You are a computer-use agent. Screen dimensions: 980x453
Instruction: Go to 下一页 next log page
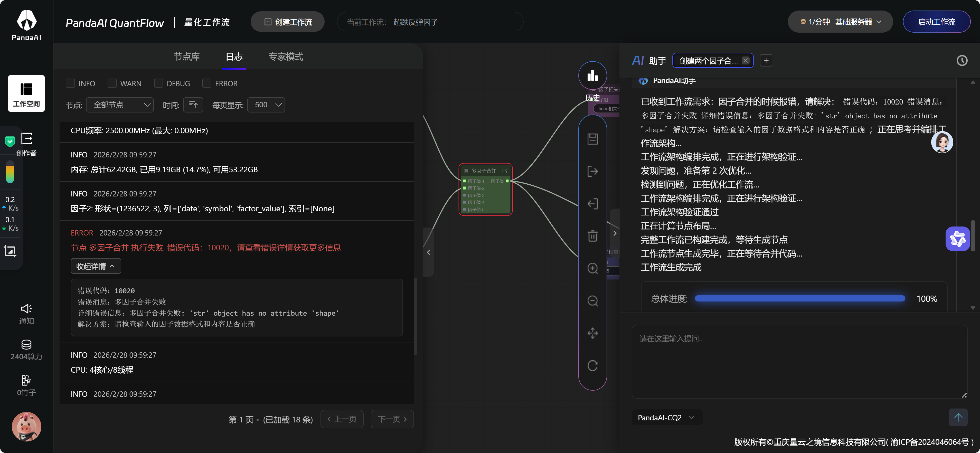click(392, 419)
